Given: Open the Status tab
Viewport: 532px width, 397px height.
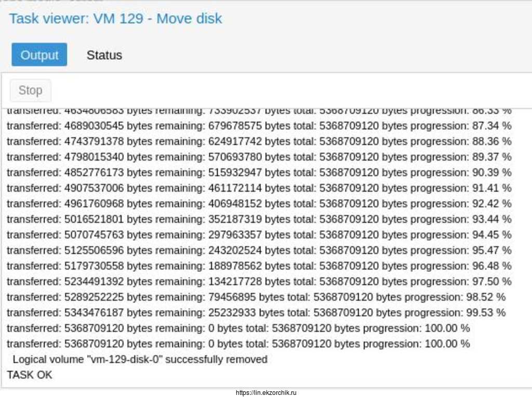Looking at the screenshot, I should (x=104, y=55).
